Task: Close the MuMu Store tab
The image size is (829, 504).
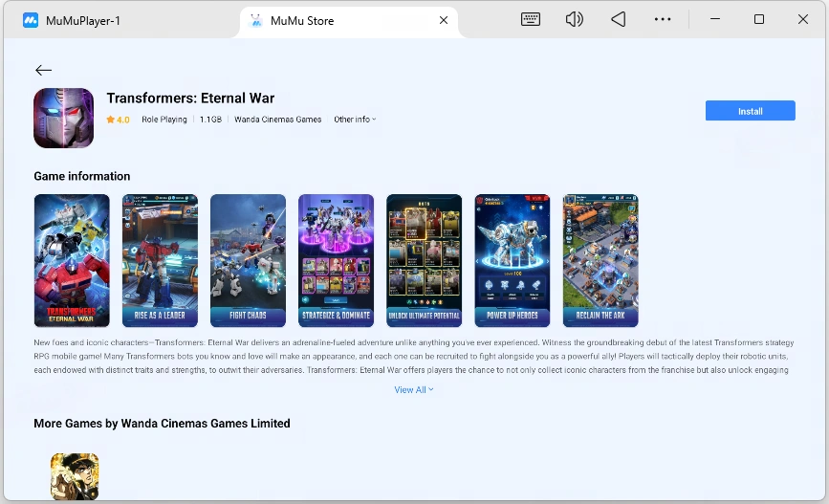Action: [x=444, y=20]
